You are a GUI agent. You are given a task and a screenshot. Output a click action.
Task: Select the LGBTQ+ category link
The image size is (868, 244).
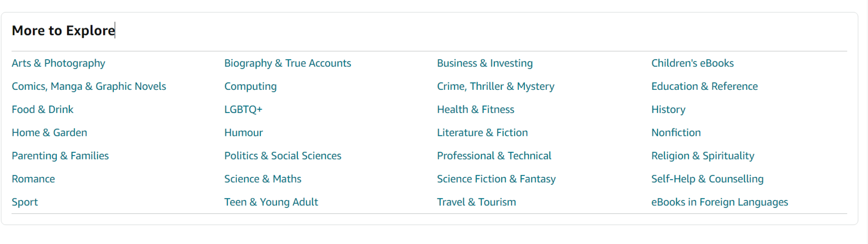[x=243, y=109]
